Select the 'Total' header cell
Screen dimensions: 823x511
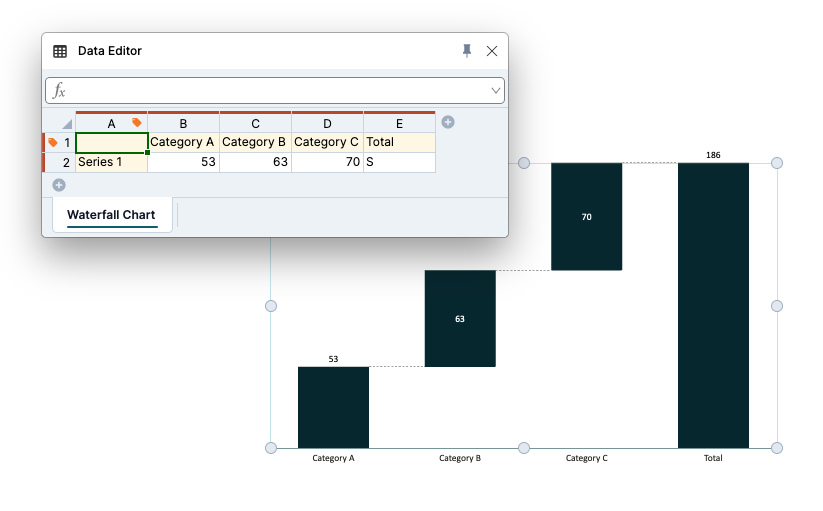click(399, 143)
